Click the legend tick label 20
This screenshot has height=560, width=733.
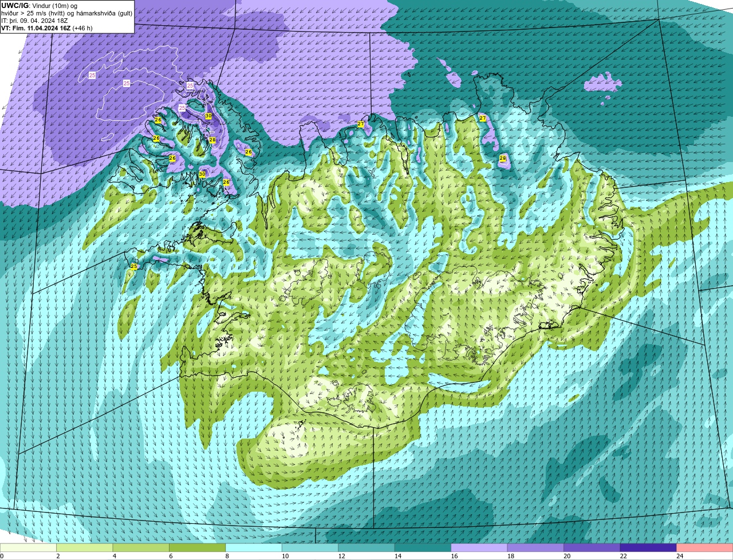tap(567, 556)
